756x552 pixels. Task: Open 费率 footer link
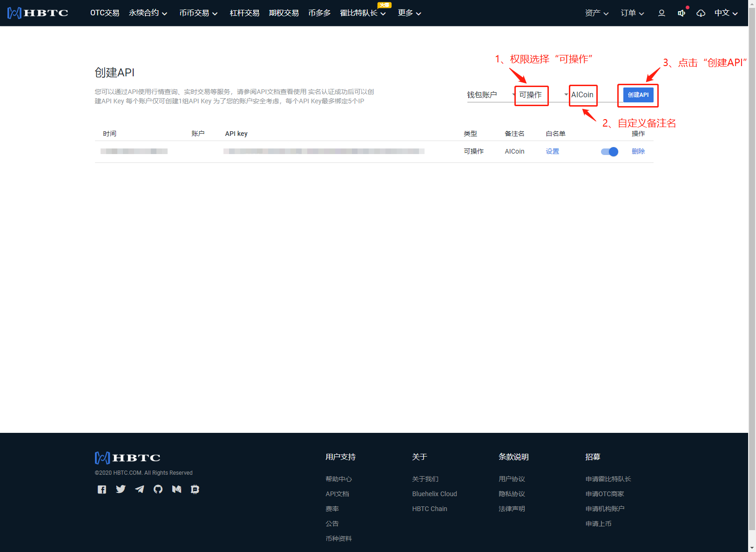[332, 509]
